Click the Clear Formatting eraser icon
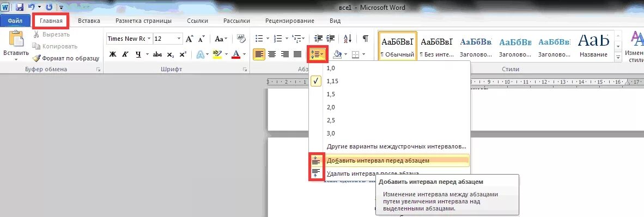644x217 pixels. (x=242, y=39)
